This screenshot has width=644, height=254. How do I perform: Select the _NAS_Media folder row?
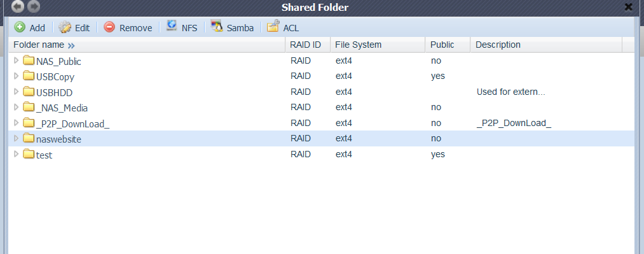(321, 108)
